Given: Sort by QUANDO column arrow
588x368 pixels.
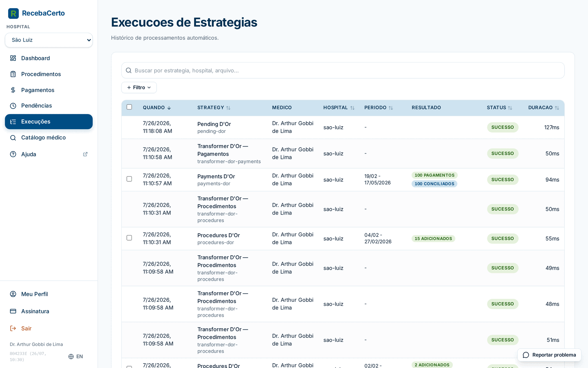Looking at the screenshot, I should pyautogui.click(x=169, y=108).
